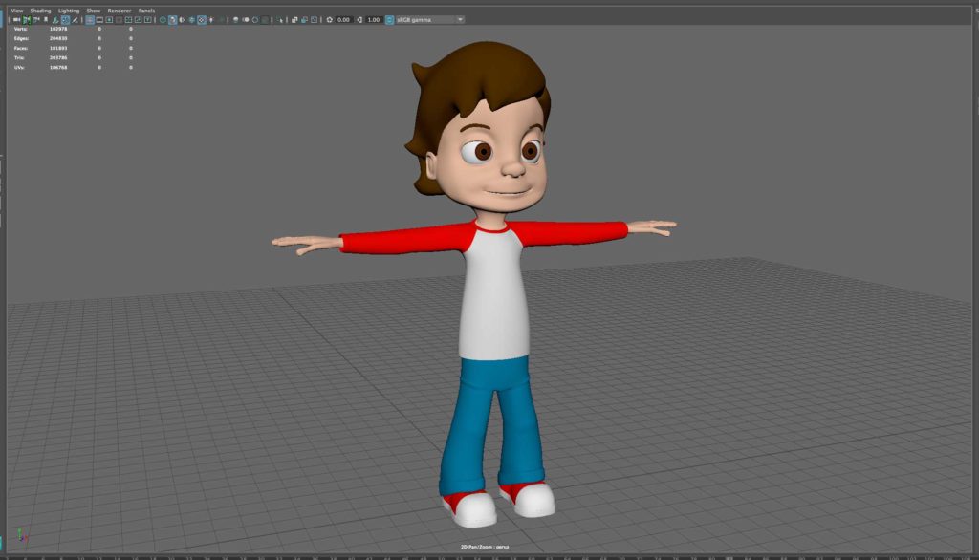Image resolution: width=979 pixels, height=560 pixels.
Task: Enable Wireframe shading icon
Action: point(163,19)
